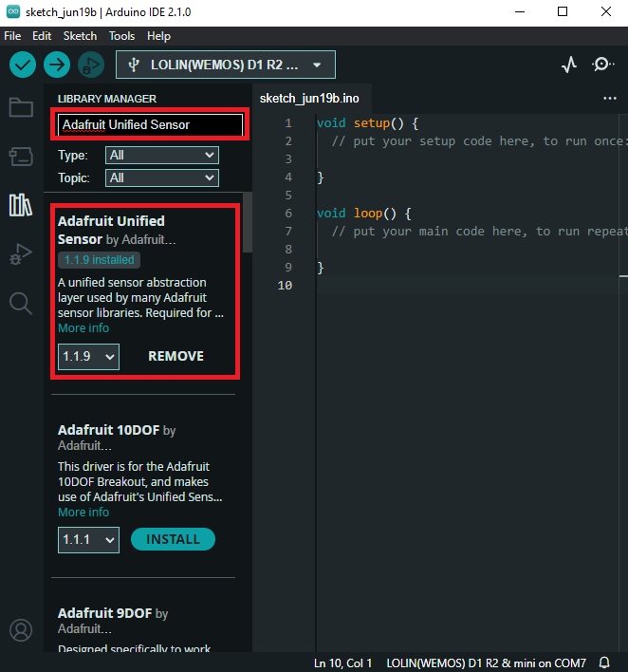Click the Upload arrow button
This screenshot has width=628, height=672.
(x=57, y=65)
